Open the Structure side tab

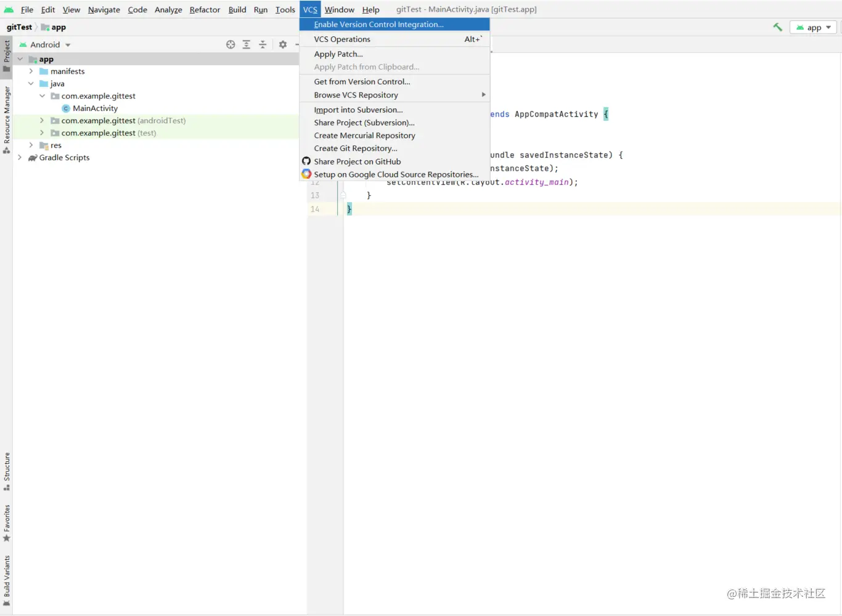coord(7,471)
